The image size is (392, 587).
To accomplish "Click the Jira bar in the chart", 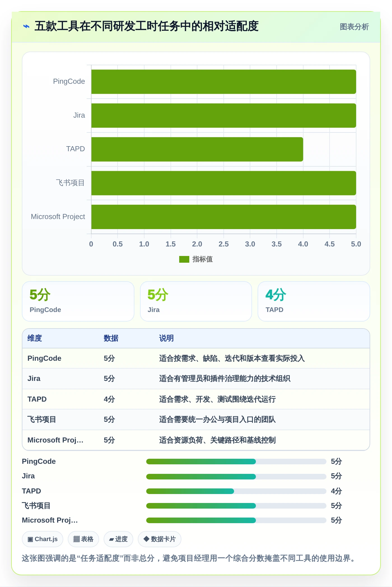I will (x=224, y=115).
